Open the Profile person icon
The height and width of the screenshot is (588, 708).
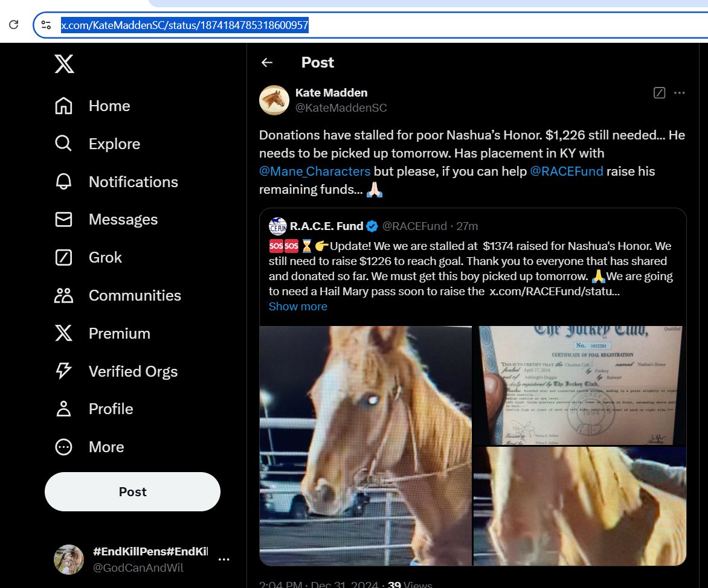(x=63, y=409)
